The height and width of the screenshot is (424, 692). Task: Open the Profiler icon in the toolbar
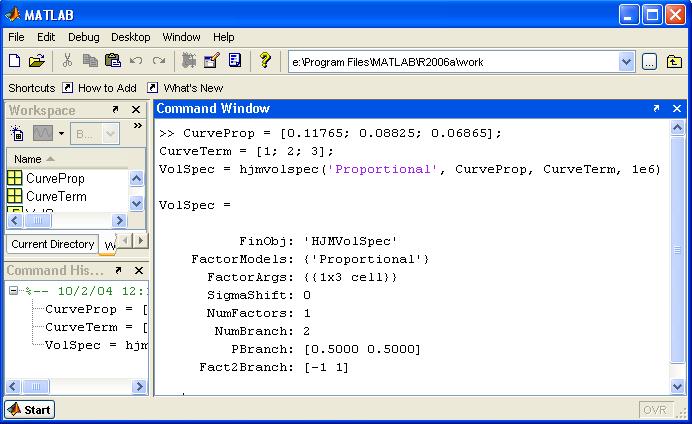235,60
